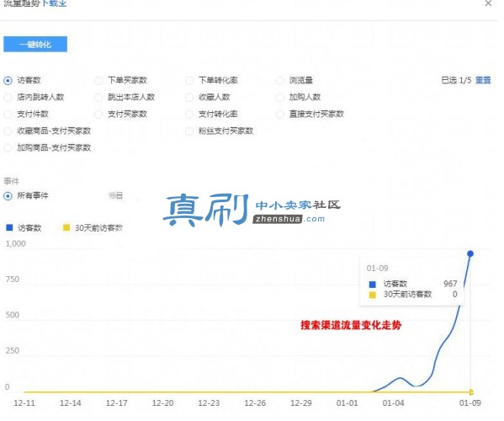Click the 500 y-axis label
Image resolution: width=504 pixels, height=421 pixels.
(x=13, y=315)
